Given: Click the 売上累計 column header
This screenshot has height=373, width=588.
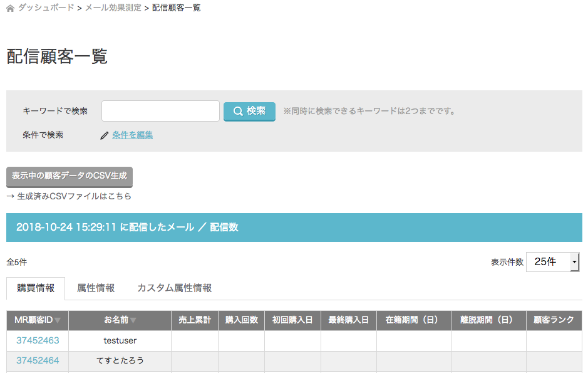Looking at the screenshot, I should click(195, 320).
